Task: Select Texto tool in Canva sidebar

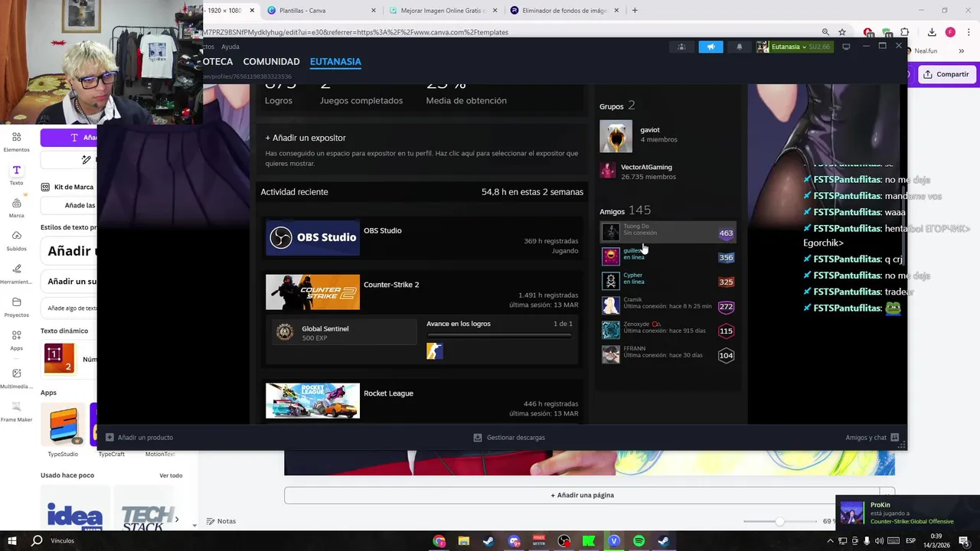Action: [x=16, y=175]
